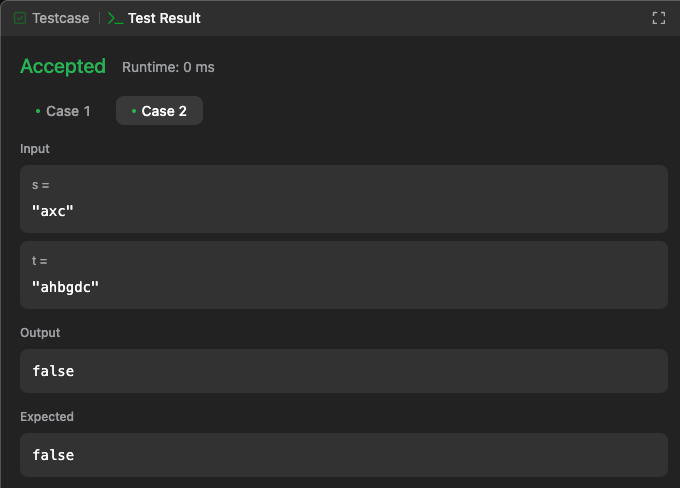Click the green dot beside Case 2
The height and width of the screenshot is (488, 680).
(x=134, y=111)
